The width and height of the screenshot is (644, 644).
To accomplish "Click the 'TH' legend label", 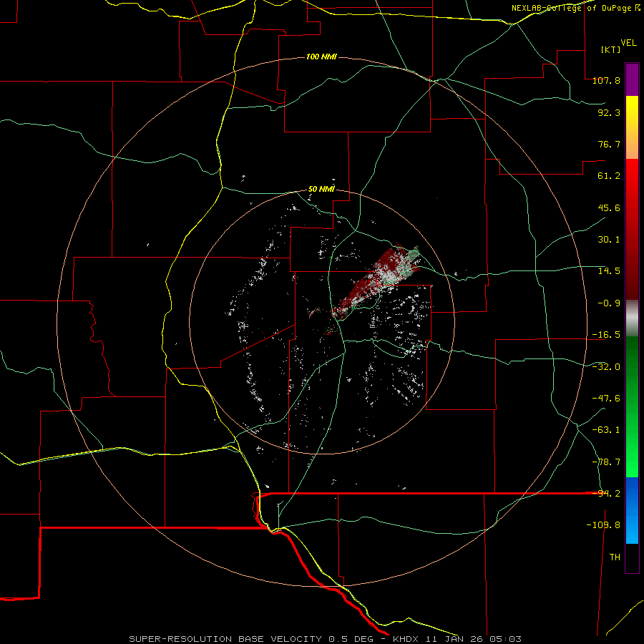I will pyautogui.click(x=615, y=557).
